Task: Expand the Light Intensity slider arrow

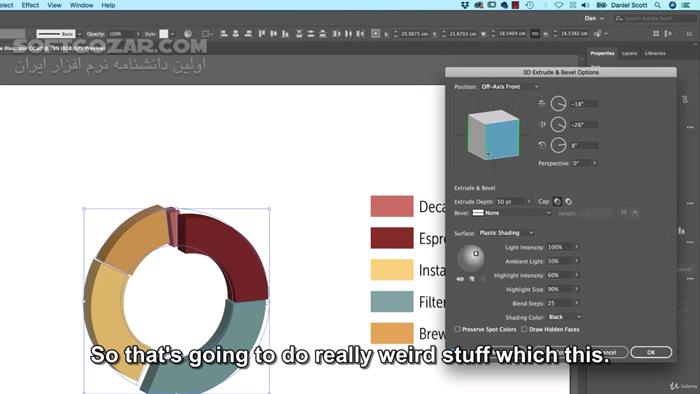Action: [577, 247]
